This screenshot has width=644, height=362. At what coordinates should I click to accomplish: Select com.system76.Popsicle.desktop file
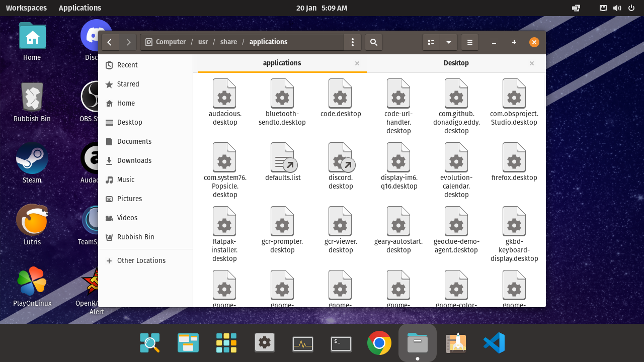pos(225,170)
